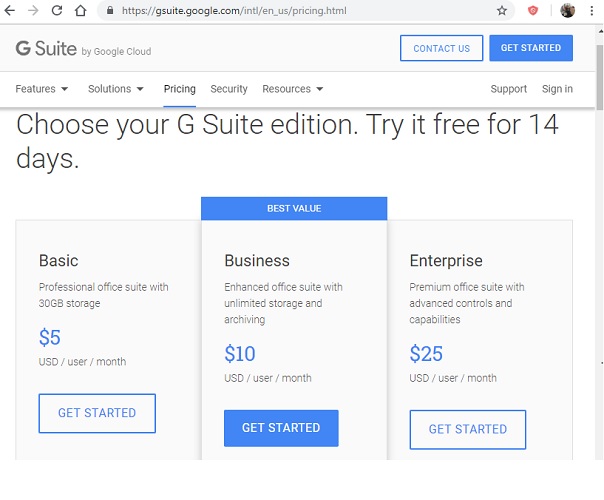
Task: Open the red shield extension icon
Action: coord(533,10)
